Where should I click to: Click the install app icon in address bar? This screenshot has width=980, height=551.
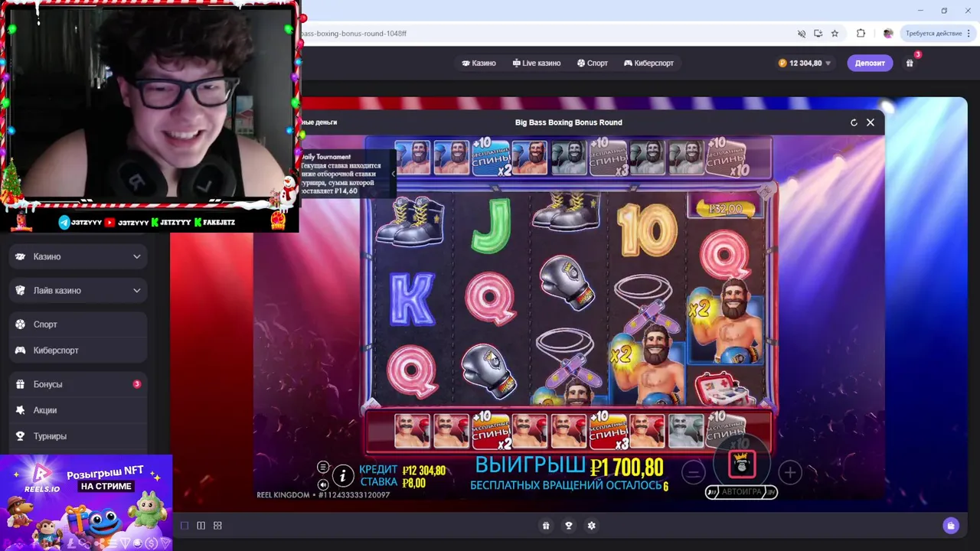coord(818,34)
